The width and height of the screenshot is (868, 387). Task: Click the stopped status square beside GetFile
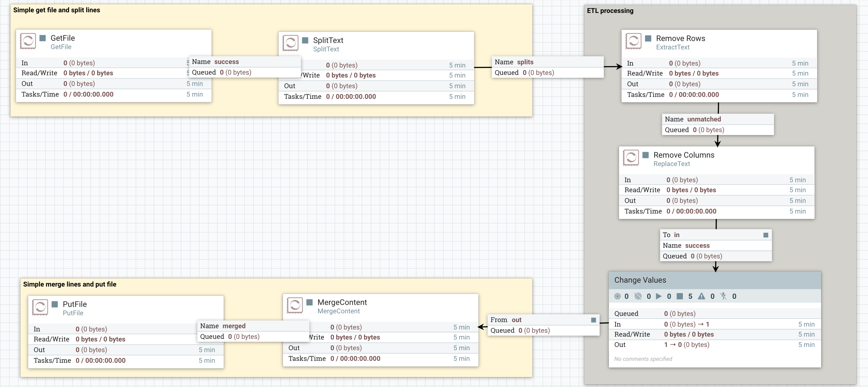coord(42,38)
